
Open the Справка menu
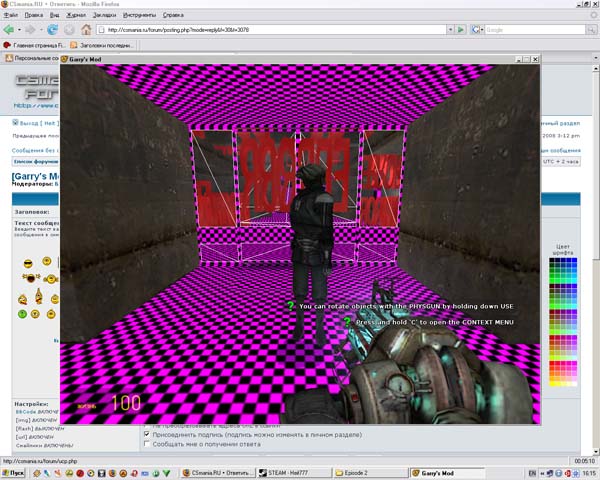tap(173, 15)
